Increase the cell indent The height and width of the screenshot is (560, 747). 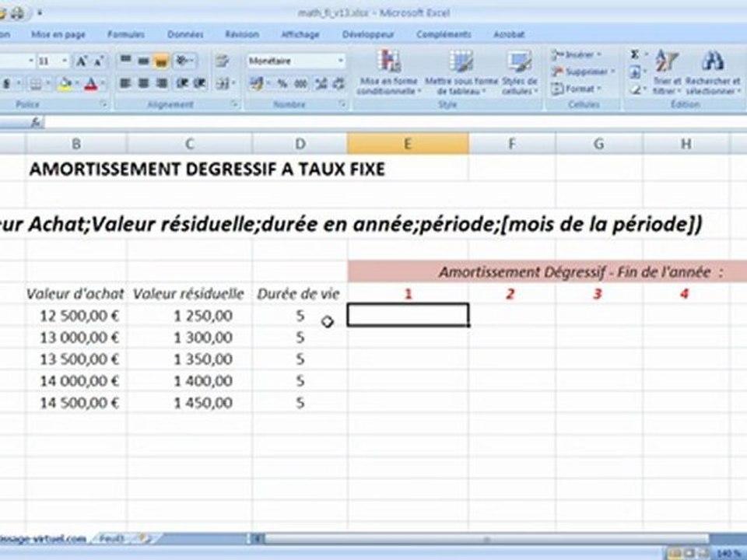[200, 83]
